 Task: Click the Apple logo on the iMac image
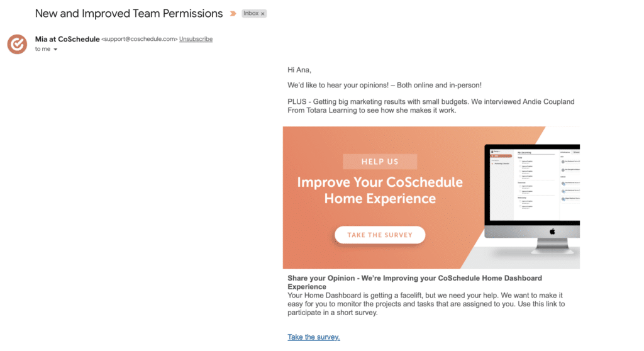(x=552, y=232)
